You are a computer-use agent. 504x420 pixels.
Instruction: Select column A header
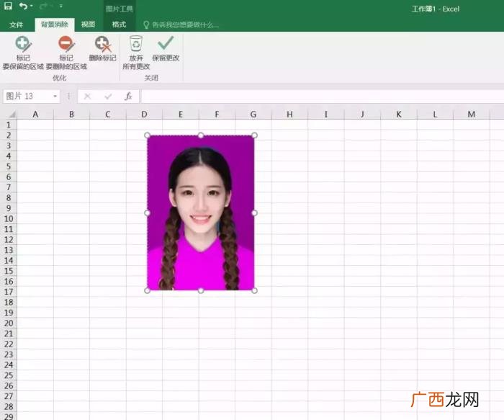35,115
